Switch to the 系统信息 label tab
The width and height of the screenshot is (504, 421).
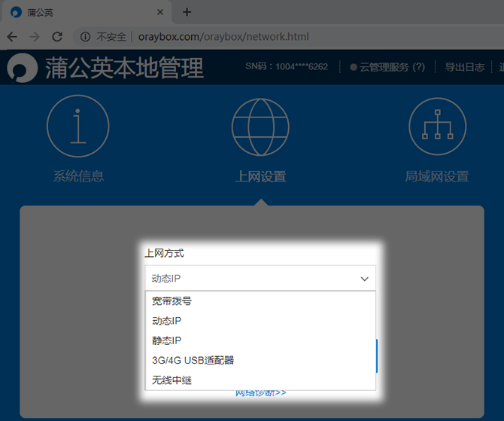point(78,176)
